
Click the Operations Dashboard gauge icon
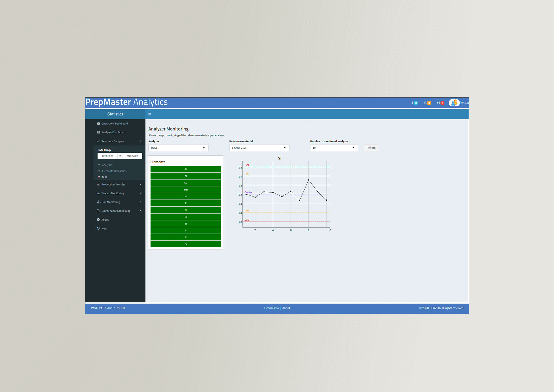coord(98,124)
